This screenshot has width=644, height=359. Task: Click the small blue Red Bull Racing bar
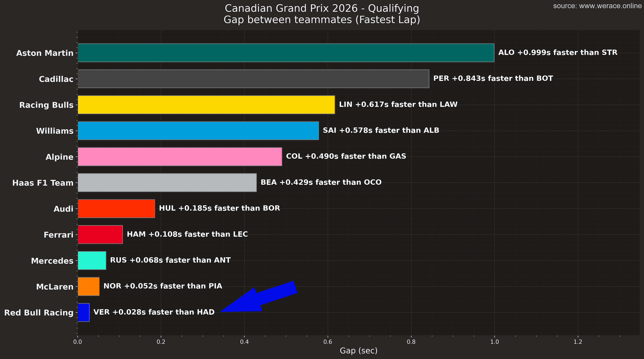click(84, 313)
